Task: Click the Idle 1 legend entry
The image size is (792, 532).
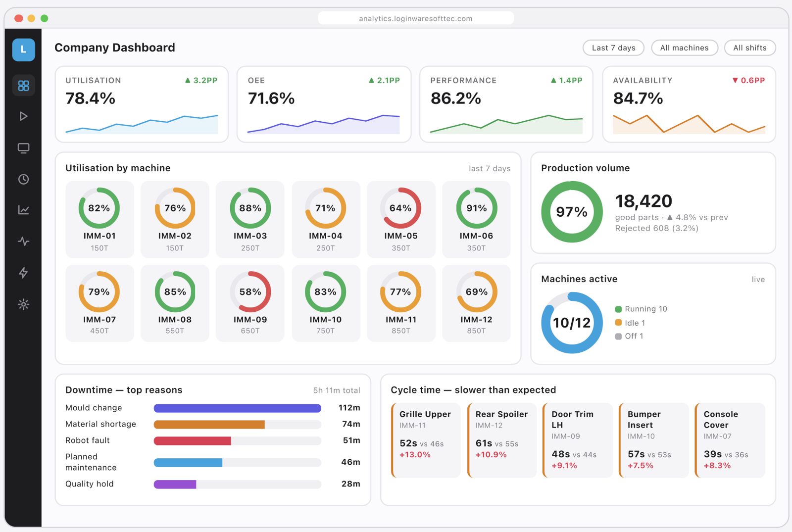Action: pos(630,323)
